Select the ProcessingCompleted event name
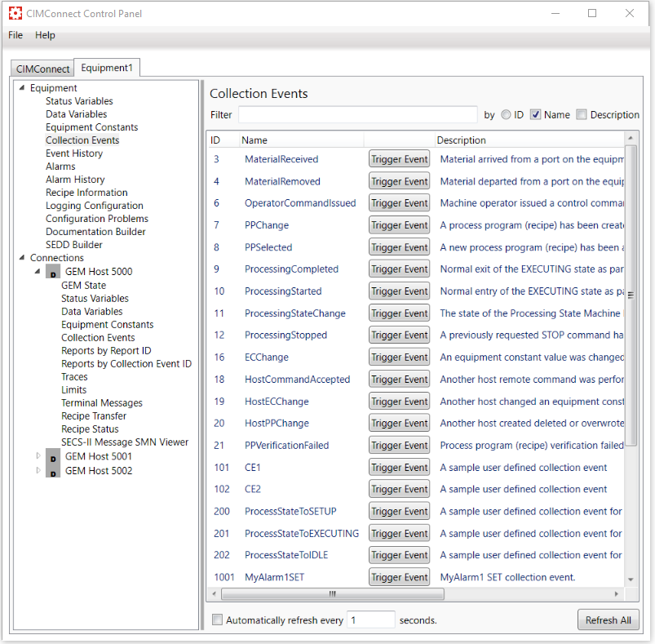The width and height of the screenshot is (655, 644). coord(291,269)
